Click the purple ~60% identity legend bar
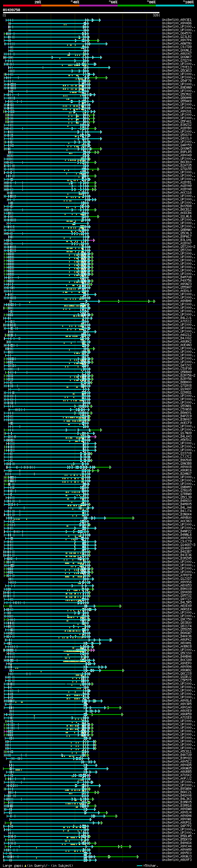 pyautogui.click(x=99, y=6)
